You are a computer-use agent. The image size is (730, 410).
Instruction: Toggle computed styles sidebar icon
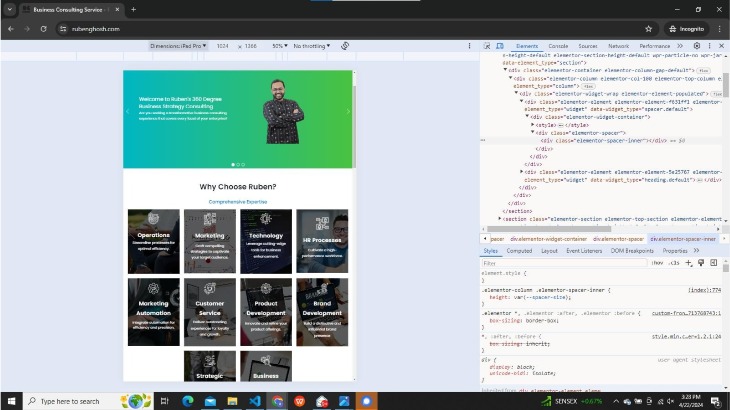(x=713, y=263)
